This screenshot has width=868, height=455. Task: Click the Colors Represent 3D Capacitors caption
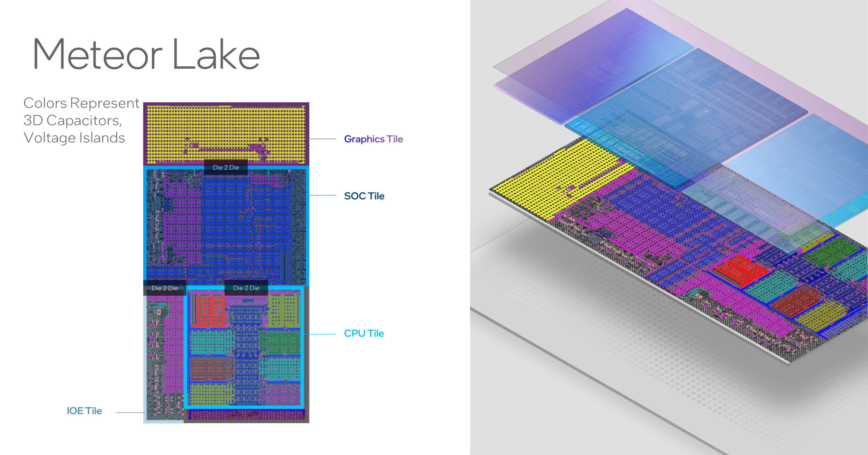[81, 120]
